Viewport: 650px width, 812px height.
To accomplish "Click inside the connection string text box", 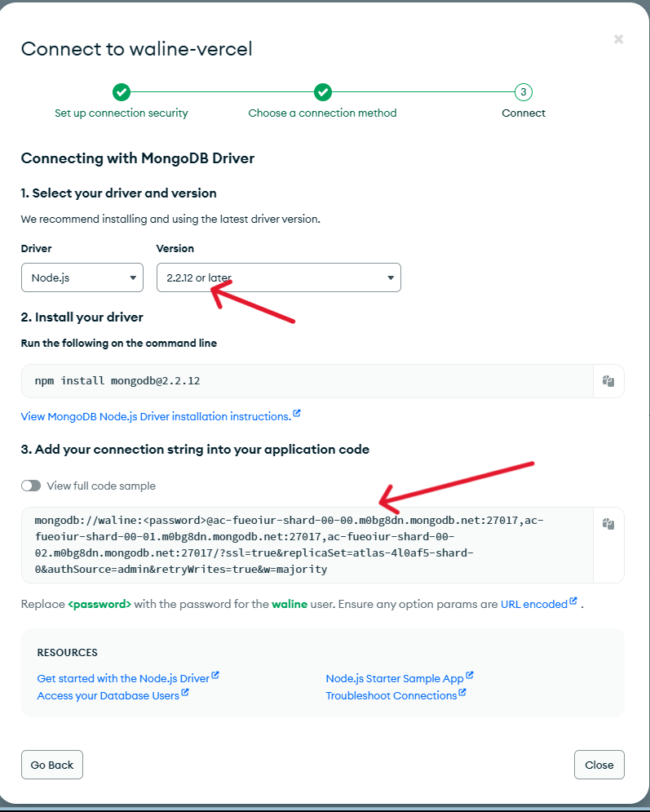I will click(302, 544).
